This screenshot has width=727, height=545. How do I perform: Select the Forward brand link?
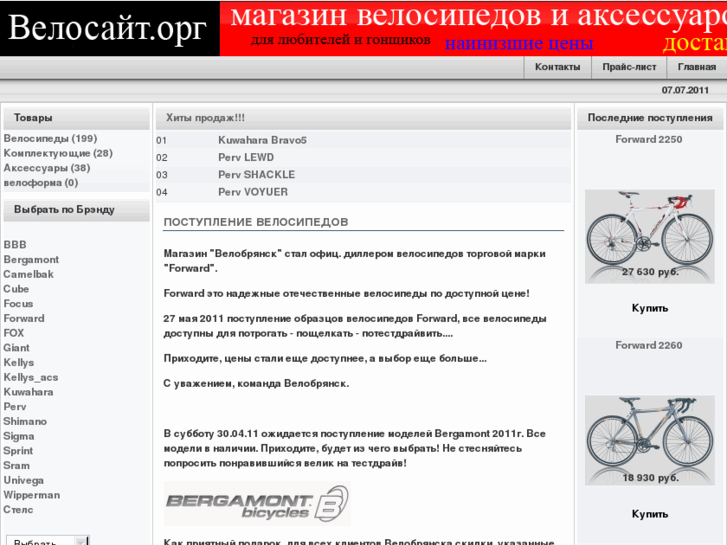(24, 318)
